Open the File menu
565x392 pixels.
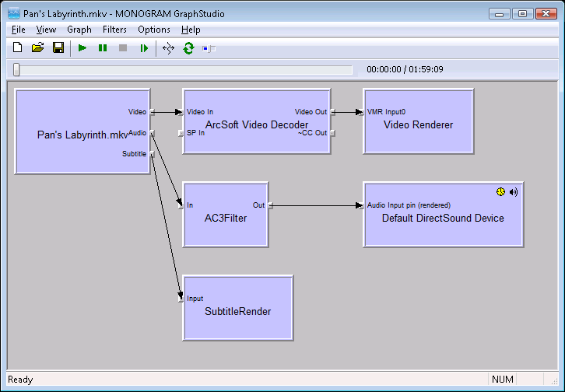(x=19, y=30)
